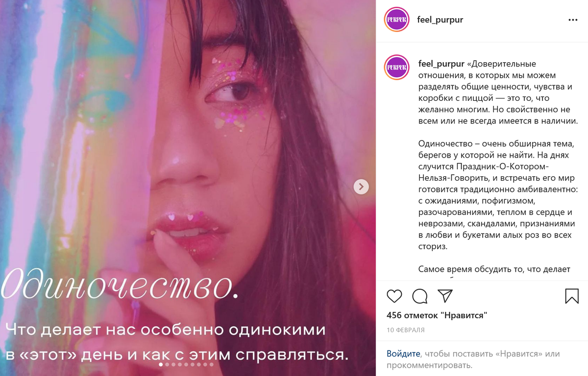Open the three-dot more options menu

coord(573,20)
